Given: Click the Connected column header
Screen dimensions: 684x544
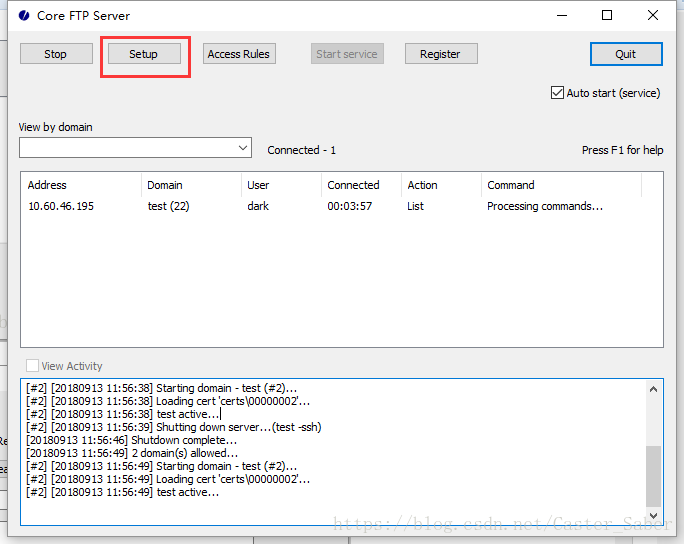Looking at the screenshot, I should click(362, 185).
